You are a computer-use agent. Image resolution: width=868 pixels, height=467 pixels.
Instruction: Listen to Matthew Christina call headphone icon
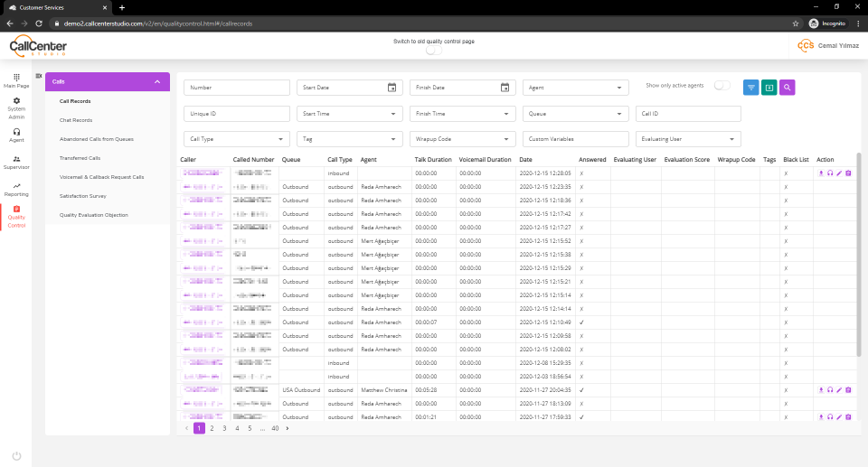click(830, 390)
